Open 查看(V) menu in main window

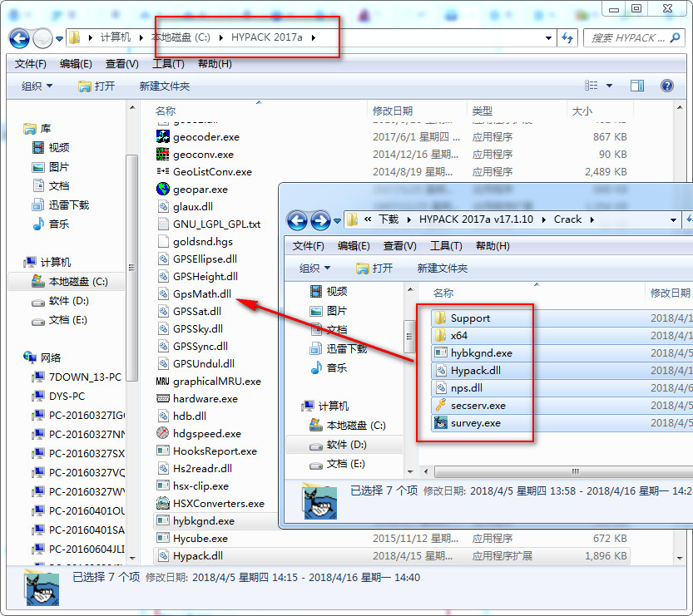click(x=122, y=64)
